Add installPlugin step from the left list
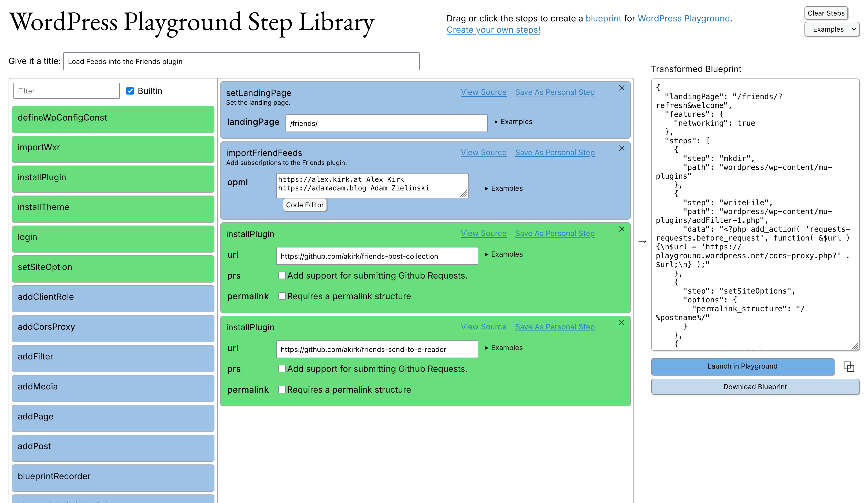The height and width of the screenshot is (503, 868). pos(113,179)
